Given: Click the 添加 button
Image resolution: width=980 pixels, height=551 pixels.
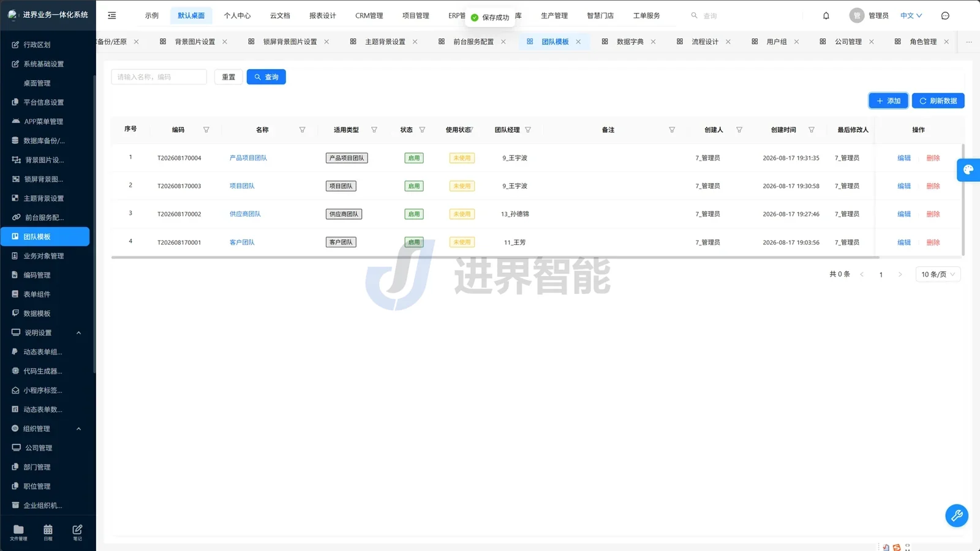Looking at the screenshot, I should [888, 100].
